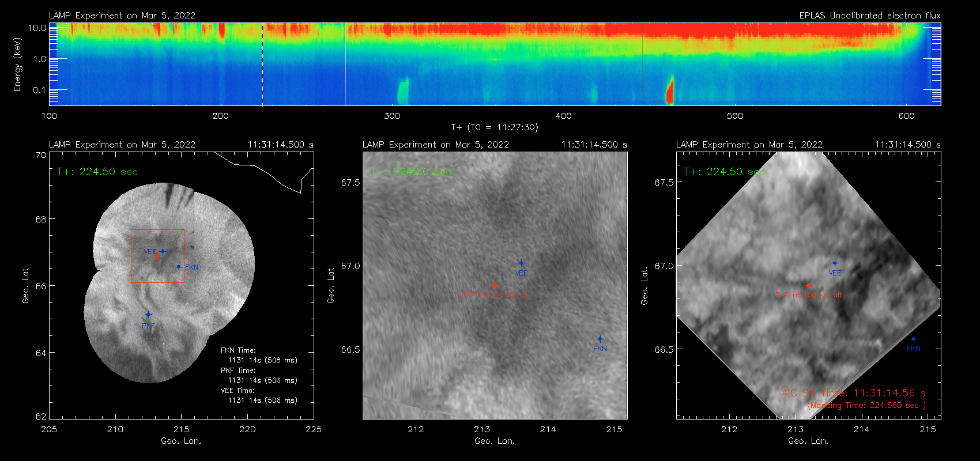Image resolution: width=980 pixels, height=461 pixels.
Task: Select red footprint marker in the AIC S1 diamond image
Action: (x=808, y=285)
